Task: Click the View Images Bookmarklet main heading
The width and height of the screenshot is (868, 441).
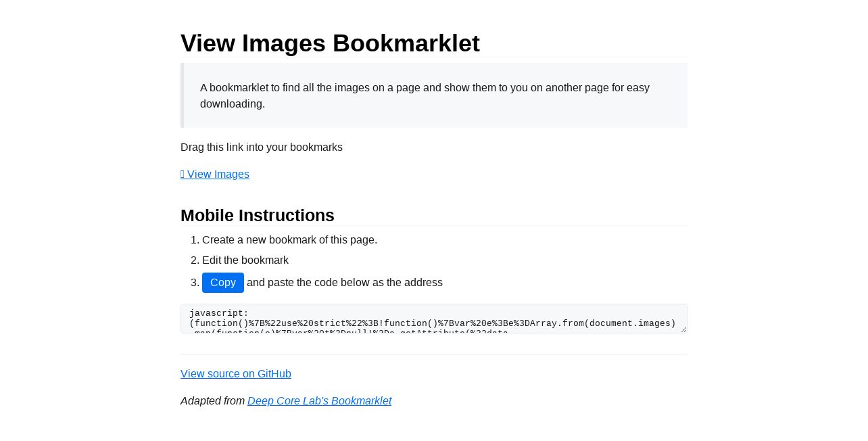Action: pyautogui.click(x=330, y=43)
